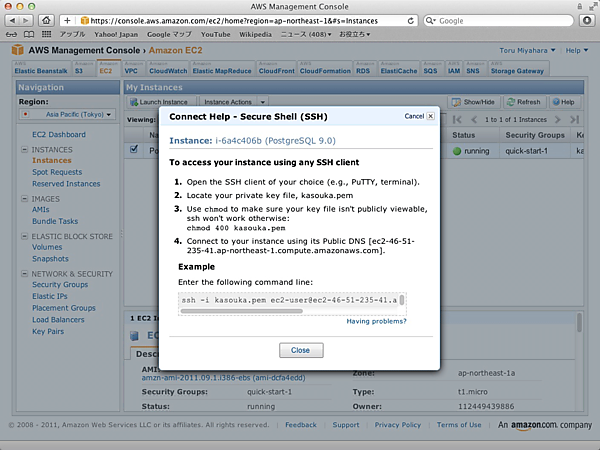This screenshot has height=450, width=600.
Task: Click the details pane vertical scrollbar
Action: coord(579,323)
